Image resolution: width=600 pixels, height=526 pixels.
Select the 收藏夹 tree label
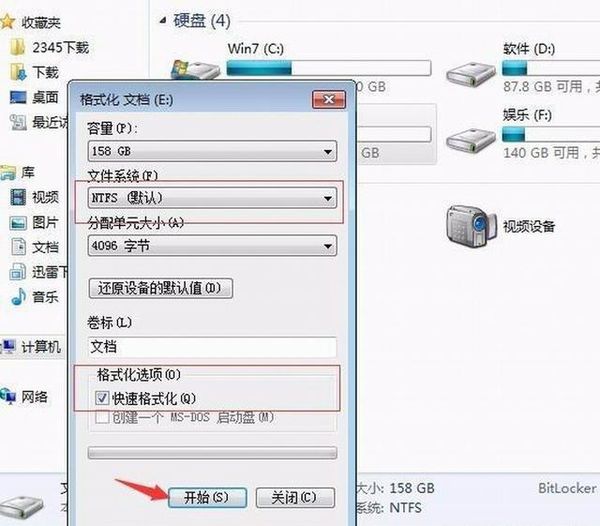[x=41, y=23]
